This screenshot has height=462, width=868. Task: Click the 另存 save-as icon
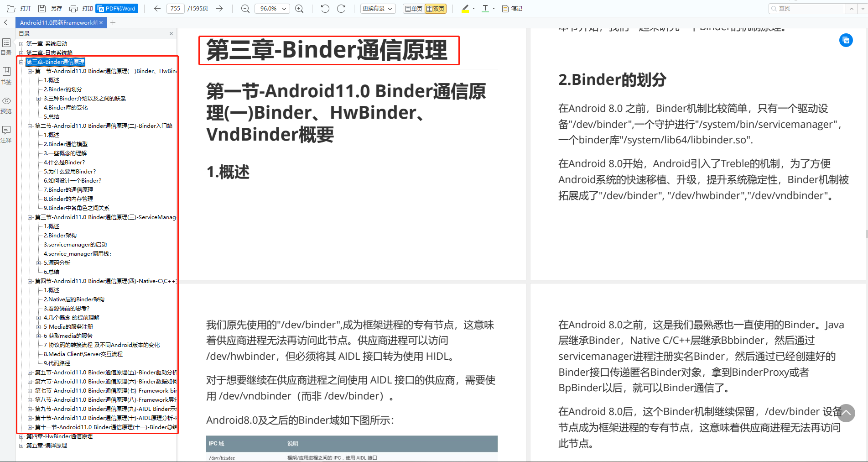coord(42,8)
